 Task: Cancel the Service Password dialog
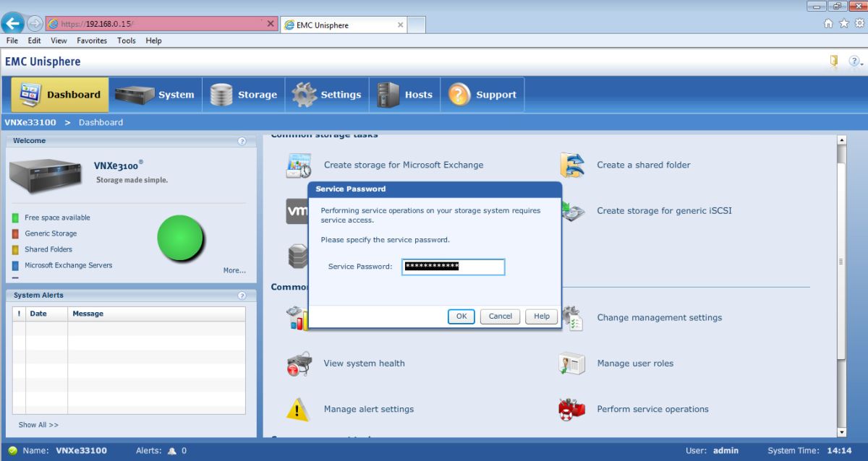point(500,316)
